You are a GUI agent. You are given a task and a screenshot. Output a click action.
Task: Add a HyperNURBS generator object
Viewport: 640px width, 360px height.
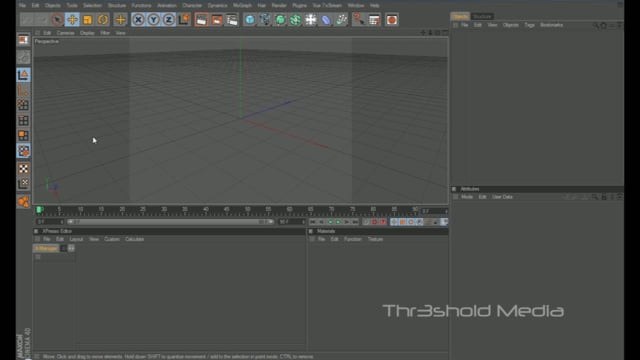280,20
